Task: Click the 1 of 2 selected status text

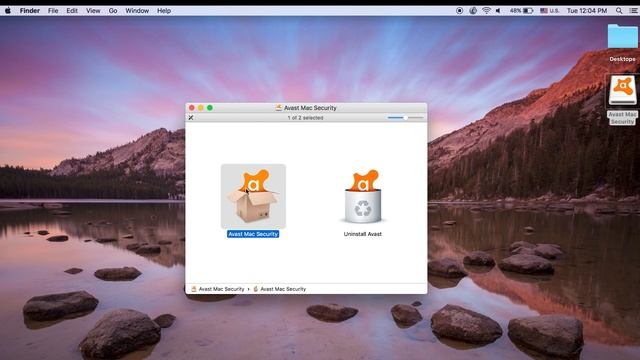Action: pyautogui.click(x=305, y=118)
